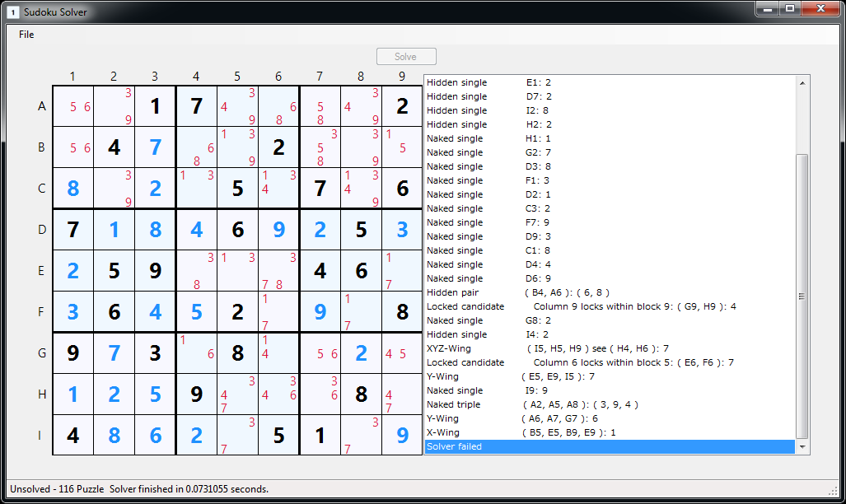This screenshot has height=504, width=846.
Task: Click Sudoku cell E3 containing 9
Action: [x=156, y=271]
